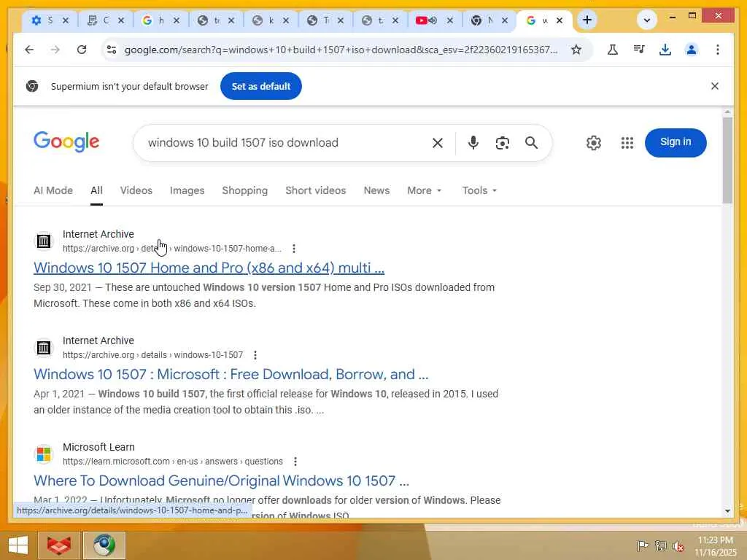The width and height of the screenshot is (747, 560).
Task: Switch to Shopping results tab
Action: point(245,190)
